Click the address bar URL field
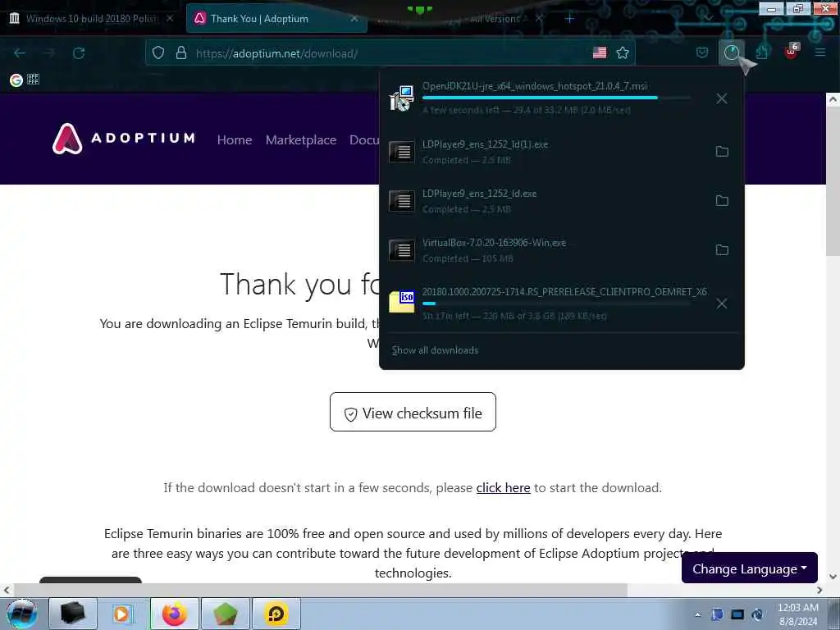 pos(391,53)
